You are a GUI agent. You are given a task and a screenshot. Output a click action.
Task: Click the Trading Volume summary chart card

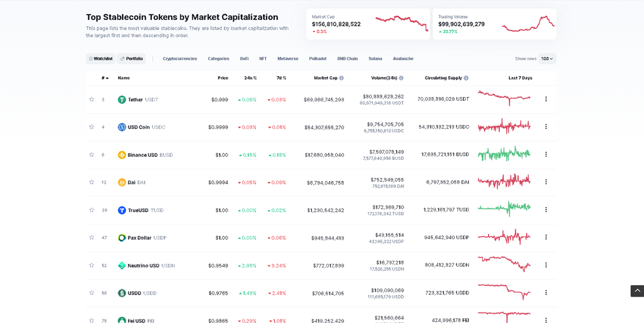pos(495,24)
